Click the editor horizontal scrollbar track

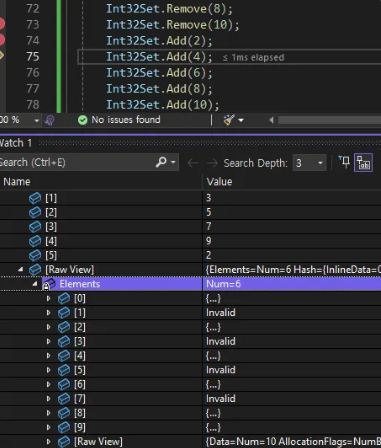[x=329, y=120]
